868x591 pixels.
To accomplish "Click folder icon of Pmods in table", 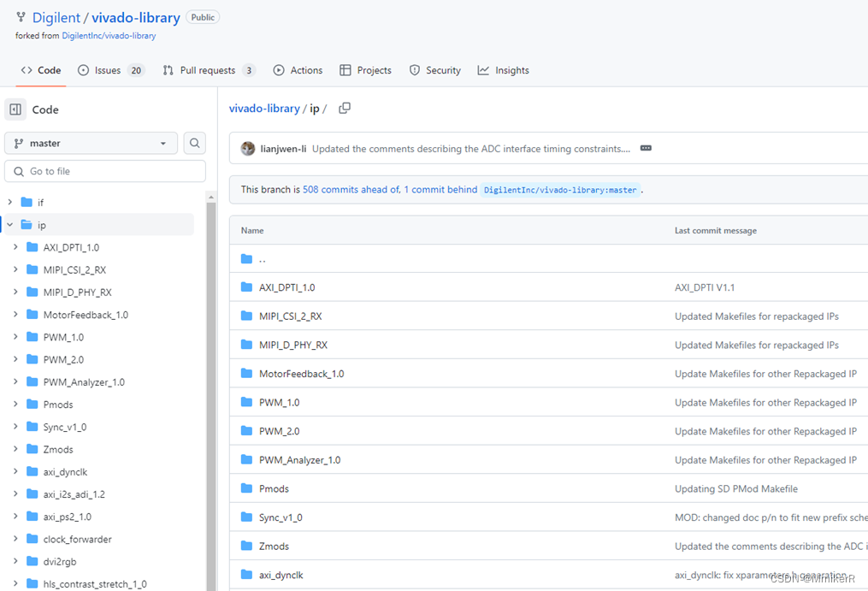I will pos(247,488).
